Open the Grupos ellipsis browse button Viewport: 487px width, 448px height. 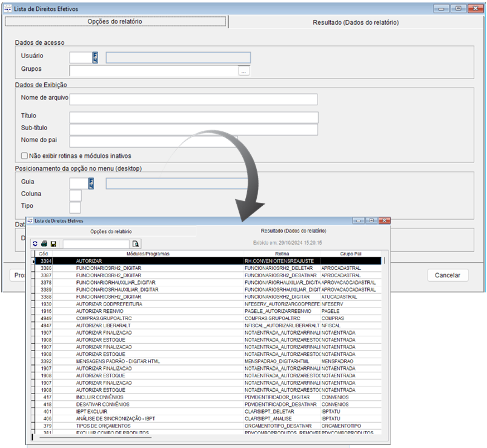pyautogui.click(x=243, y=71)
